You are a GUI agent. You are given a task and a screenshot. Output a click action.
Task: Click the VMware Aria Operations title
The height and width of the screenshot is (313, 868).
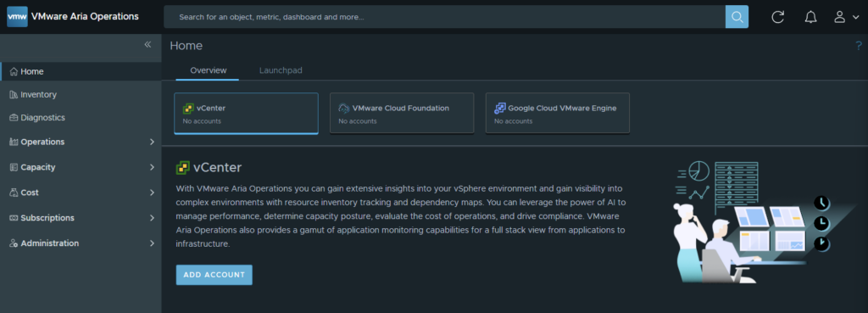coord(86,17)
